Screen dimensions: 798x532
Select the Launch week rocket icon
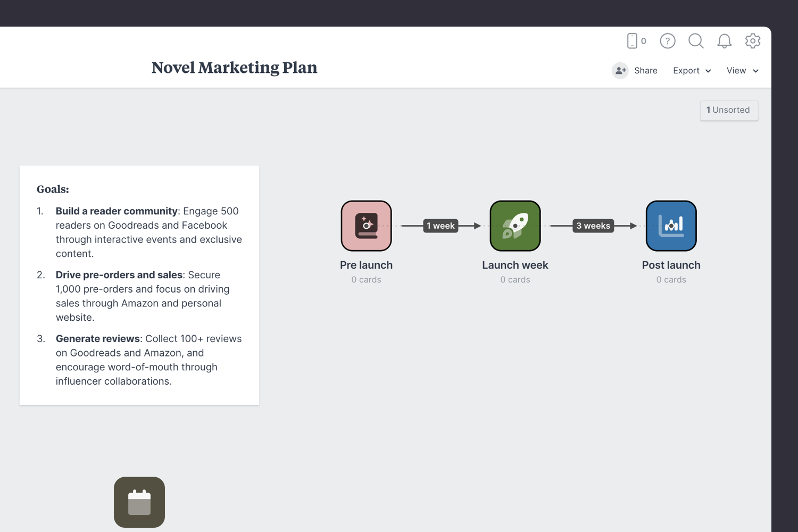pyautogui.click(x=514, y=226)
